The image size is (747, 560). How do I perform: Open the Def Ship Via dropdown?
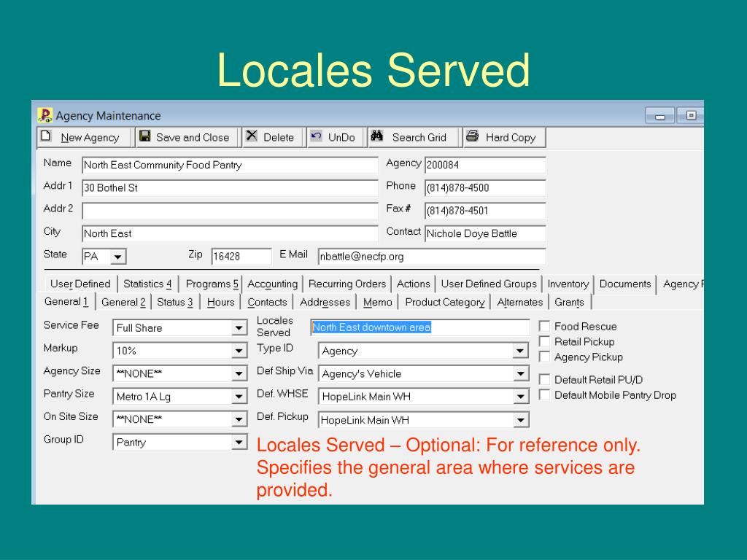point(520,374)
